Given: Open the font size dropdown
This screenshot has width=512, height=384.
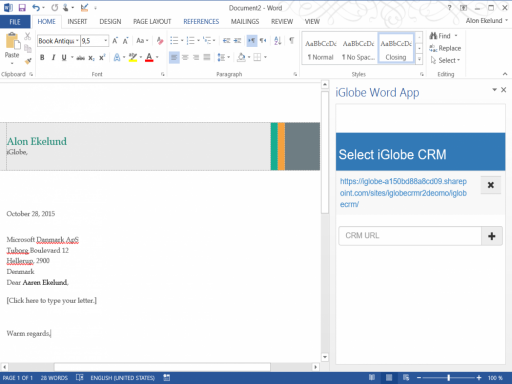Looking at the screenshot, I should click(x=105, y=41).
